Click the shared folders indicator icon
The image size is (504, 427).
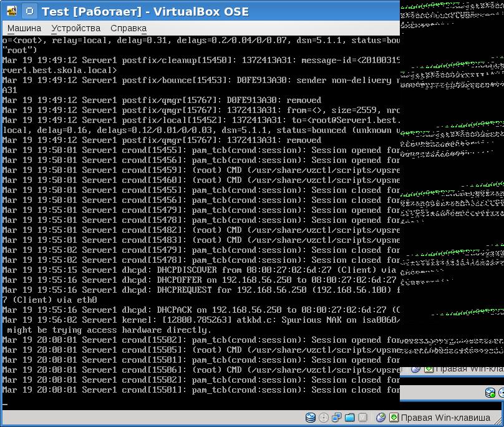tap(350, 418)
